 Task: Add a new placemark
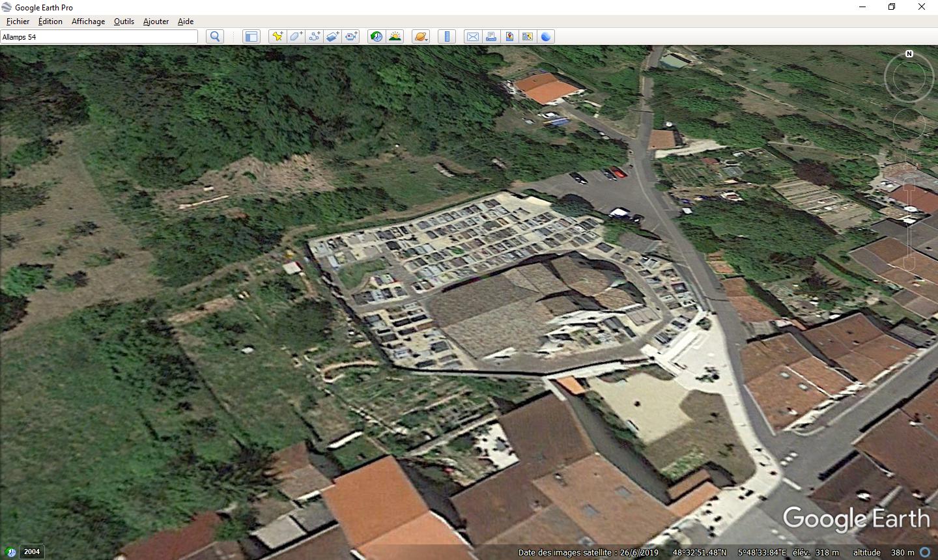coord(277,36)
